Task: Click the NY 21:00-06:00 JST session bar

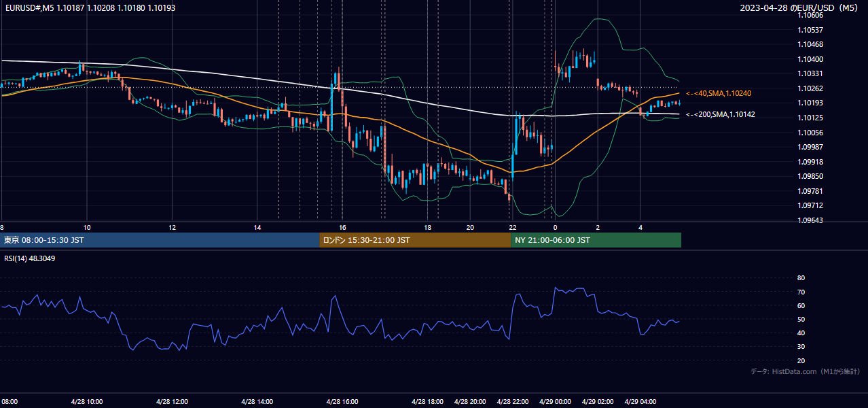Action: pyautogui.click(x=596, y=240)
